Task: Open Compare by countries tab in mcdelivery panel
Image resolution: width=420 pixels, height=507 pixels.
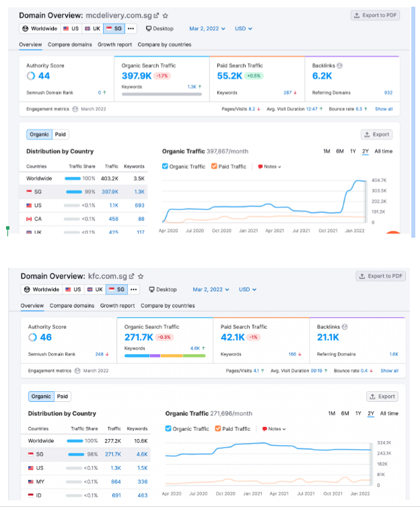Action: coord(164,44)
